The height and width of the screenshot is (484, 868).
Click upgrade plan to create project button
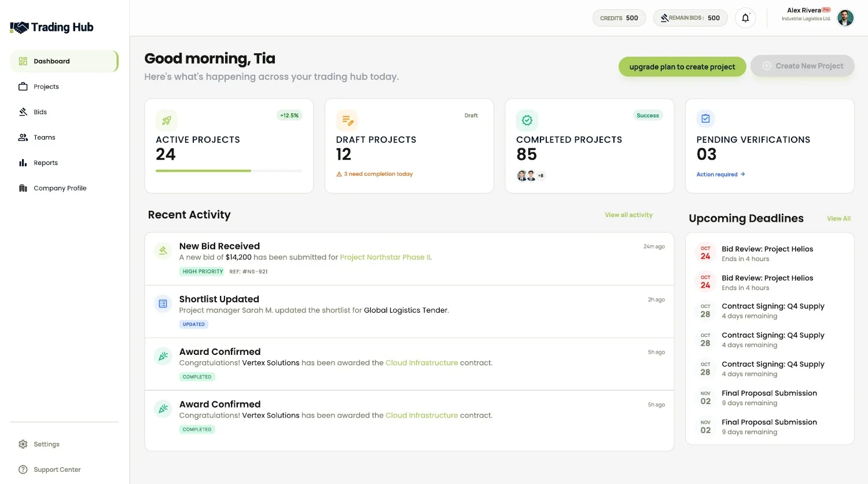(x=682, y=67)
